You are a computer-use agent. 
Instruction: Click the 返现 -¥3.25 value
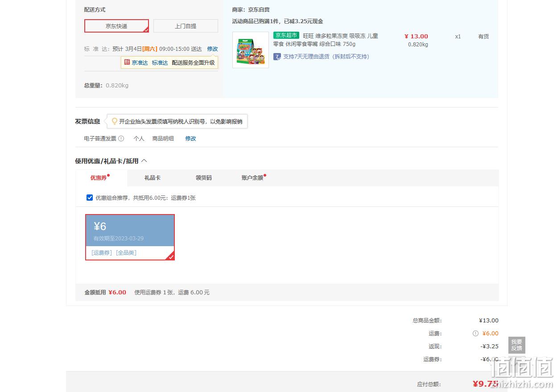[489, 347]
